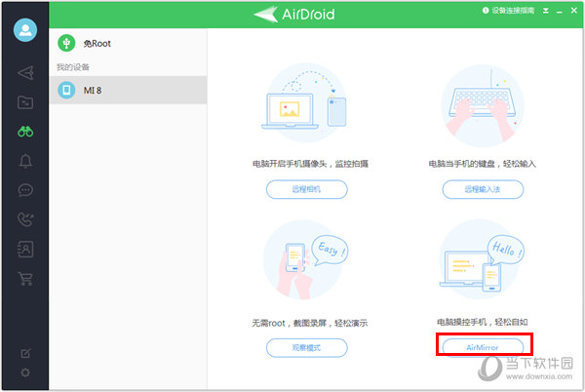Click the text 电脑操控手机，轻松自如
Image resolution: width=585 pixels, height=392 pixels.
point(482,322)
